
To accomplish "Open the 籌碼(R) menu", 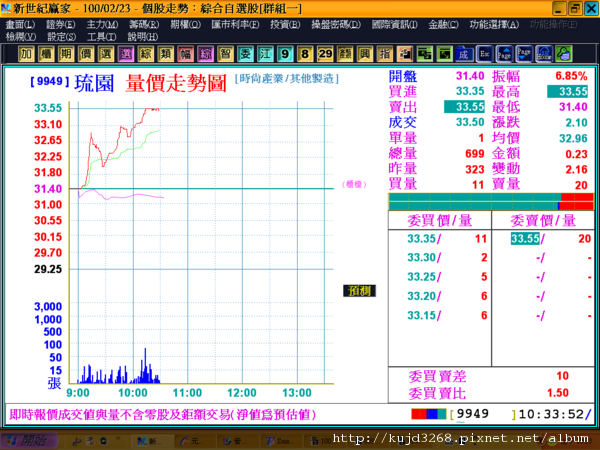I will pyautogui.click(x=144, y=24).
